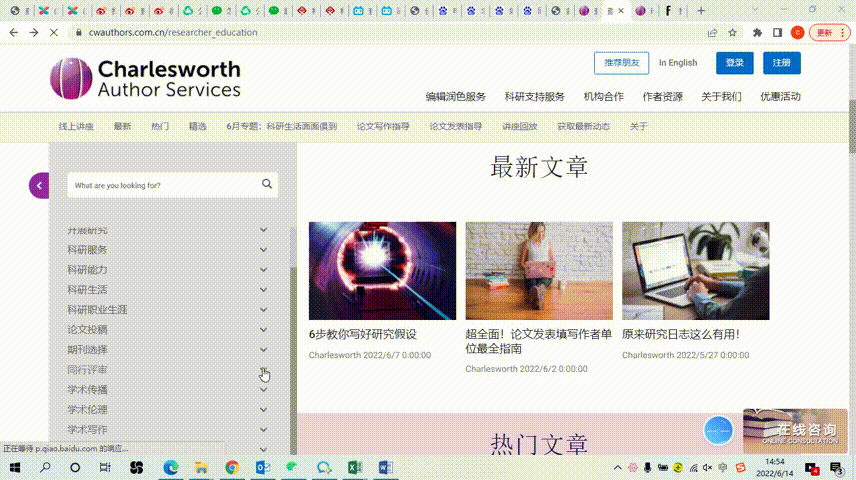This screenshot has width=856, height=480.
Task: Collapse the sidebar with purple arrow button
Action: pyautogui.click(x=39, y=186)
